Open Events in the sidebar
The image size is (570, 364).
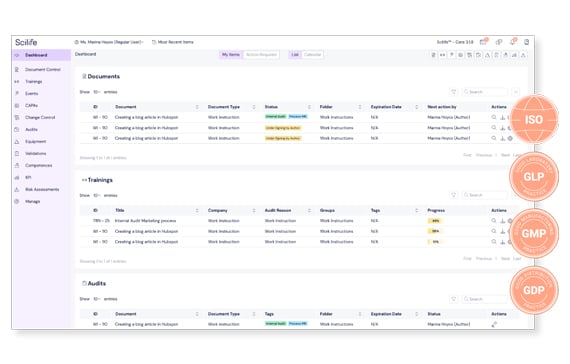click(32, 93)
